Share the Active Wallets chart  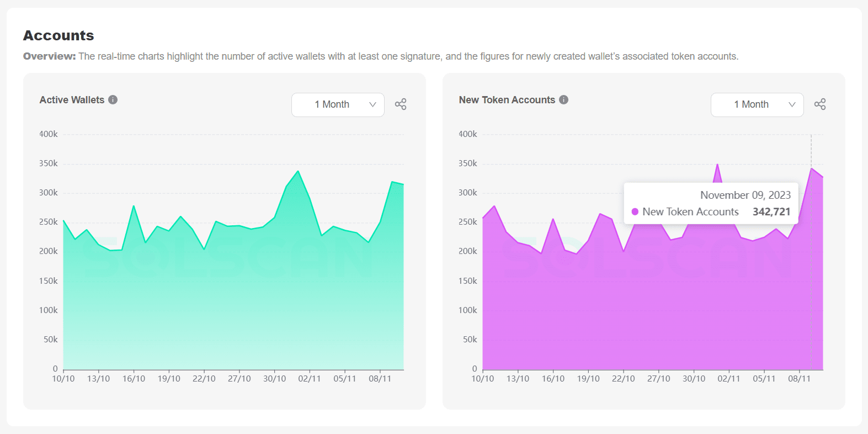401,104
